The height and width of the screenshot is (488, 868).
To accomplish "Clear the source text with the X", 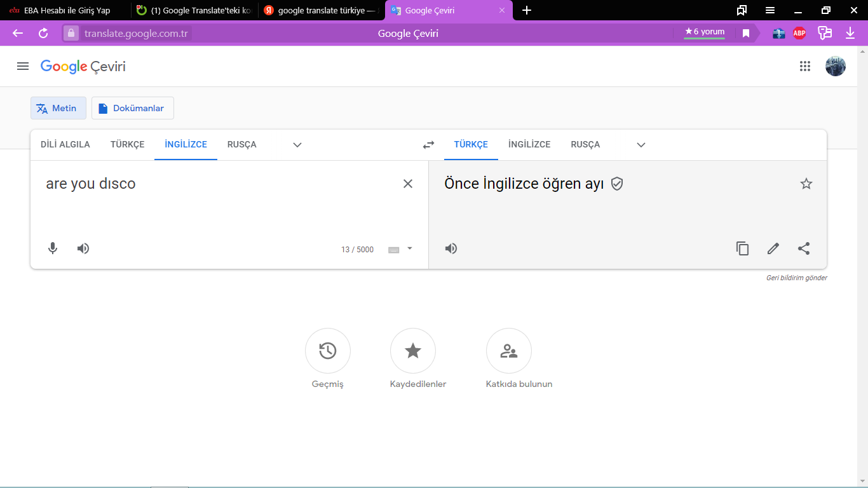I will 408,184.
